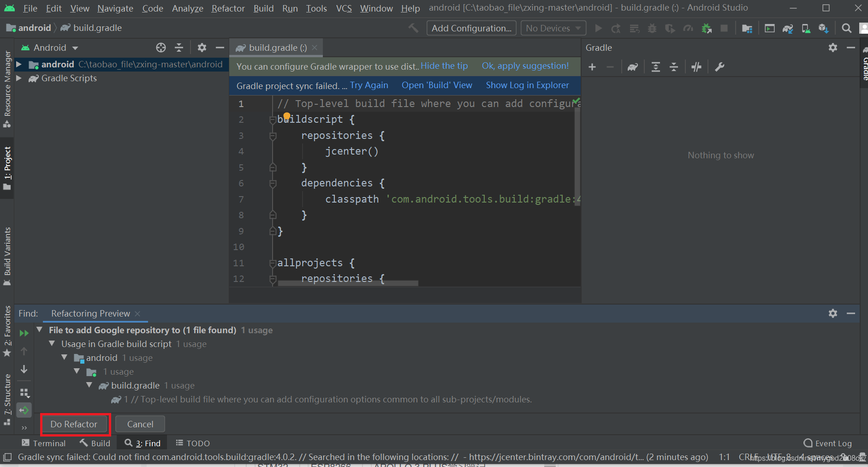Image resolution: width=868 pixels, height=467 pixels.
Task: Click Add Configuration button
Action: coord(471,28)
